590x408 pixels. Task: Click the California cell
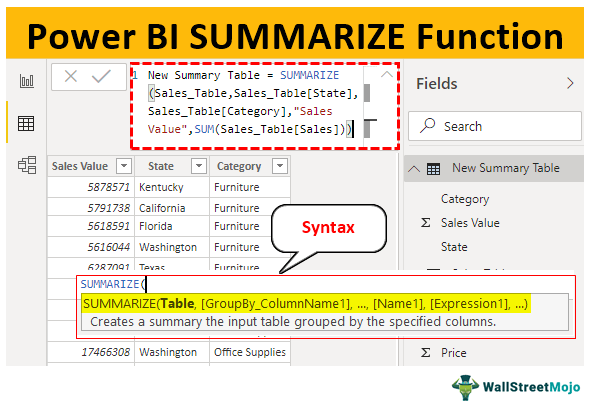click(162, 208)
